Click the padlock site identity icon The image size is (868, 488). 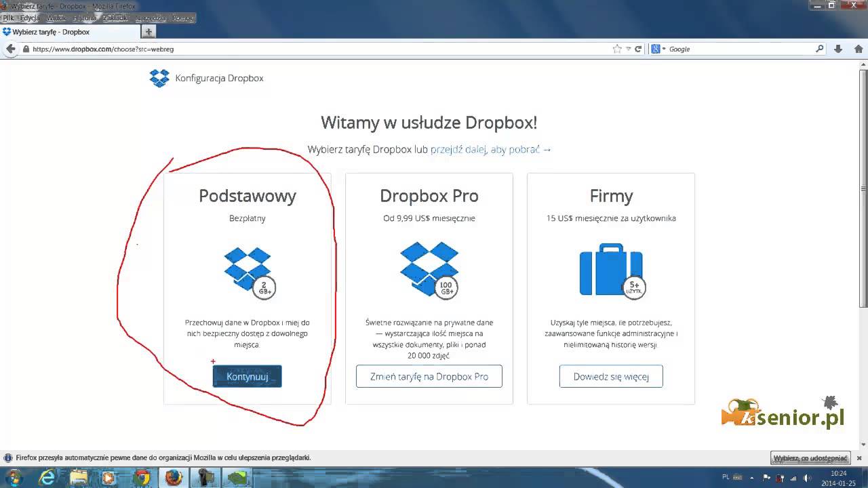tap(26, 49)
